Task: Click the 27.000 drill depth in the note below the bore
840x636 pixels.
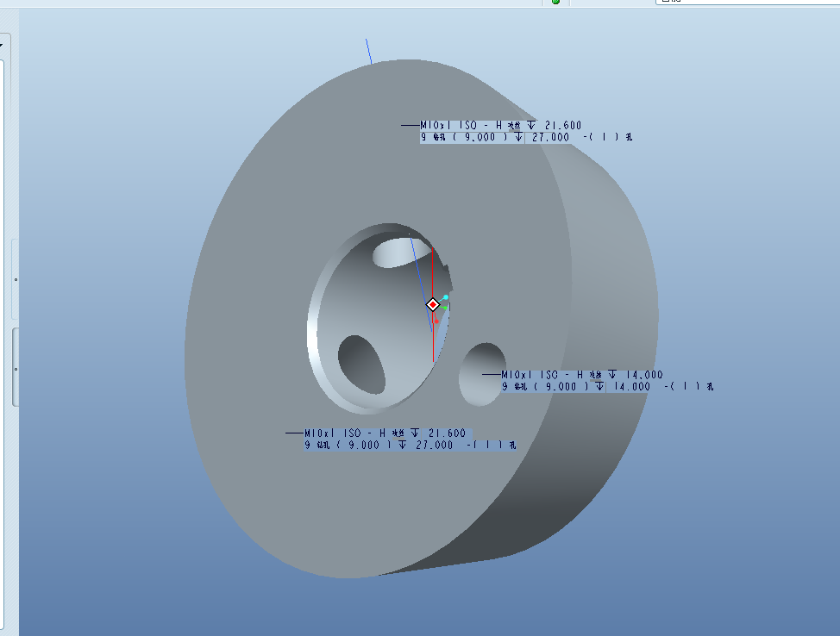Action: click(x=435, y=445)
